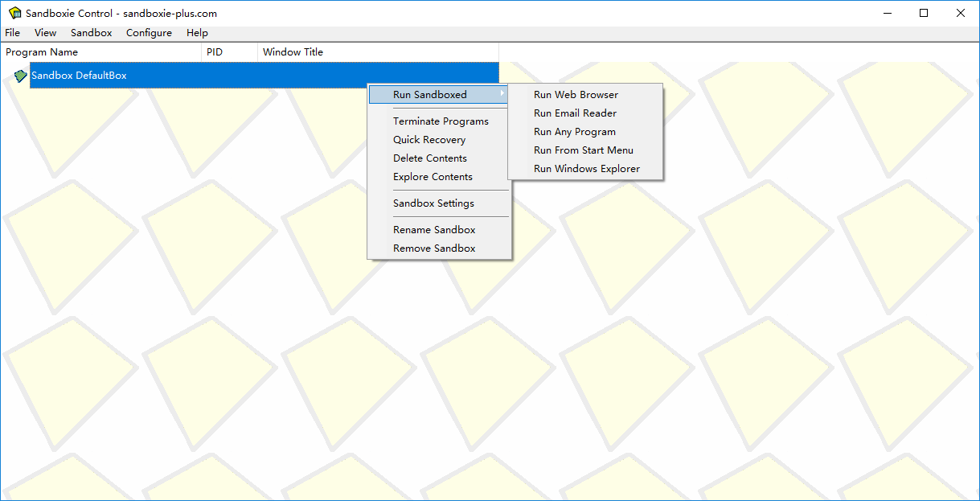Choose Run Sandboxed in context menu
Screen dimensions: 980x501
tap(439, 95)
